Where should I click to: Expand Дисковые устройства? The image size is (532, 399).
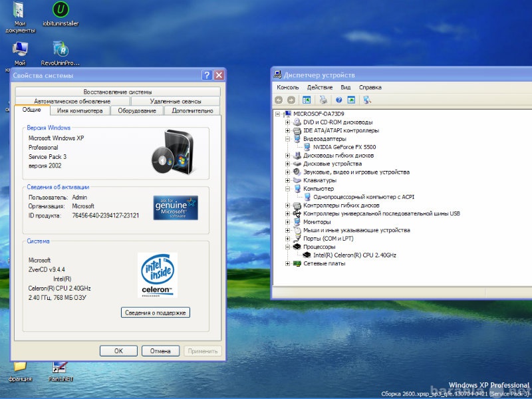pos(287,164)
